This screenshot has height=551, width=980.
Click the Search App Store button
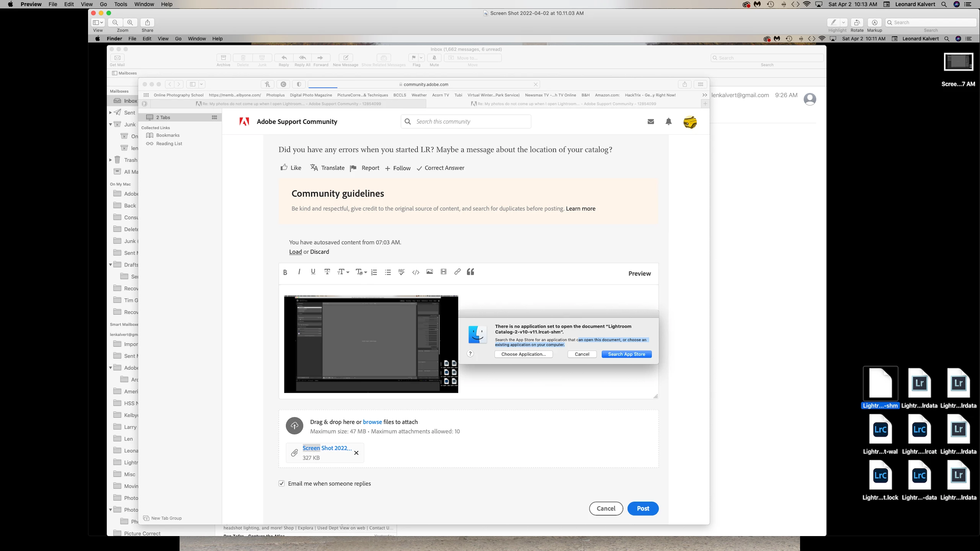tap(626, 354)
